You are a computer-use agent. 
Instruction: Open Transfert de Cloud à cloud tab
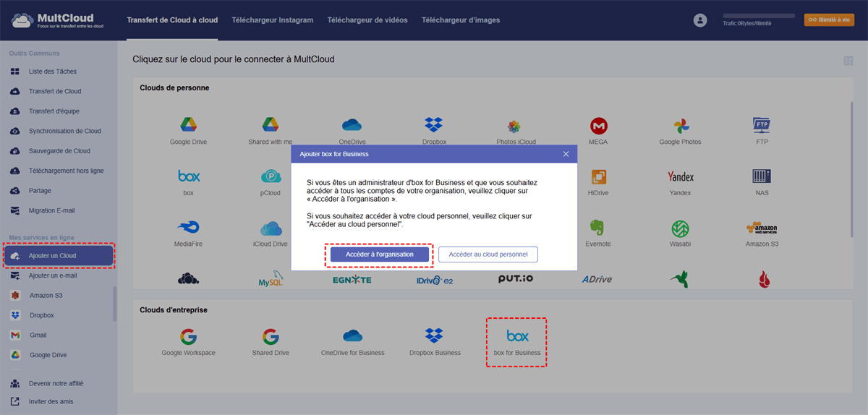pos(172,20)
